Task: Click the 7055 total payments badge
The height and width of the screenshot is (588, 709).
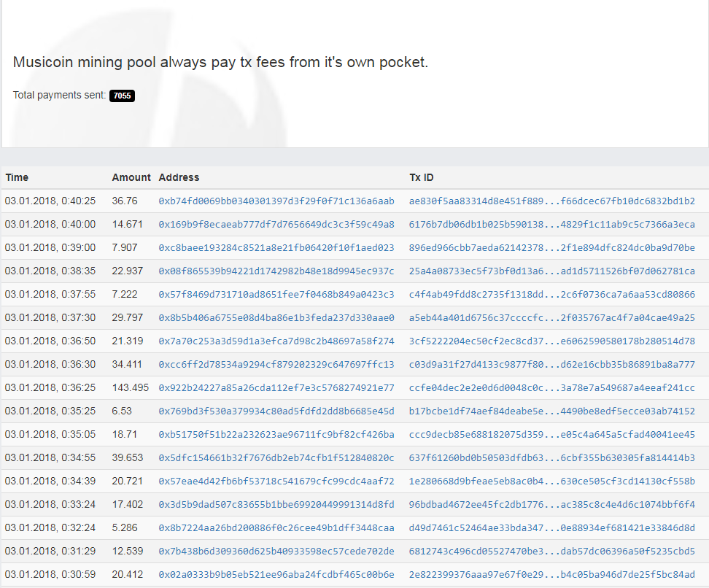Action: (x=122, y=96)
